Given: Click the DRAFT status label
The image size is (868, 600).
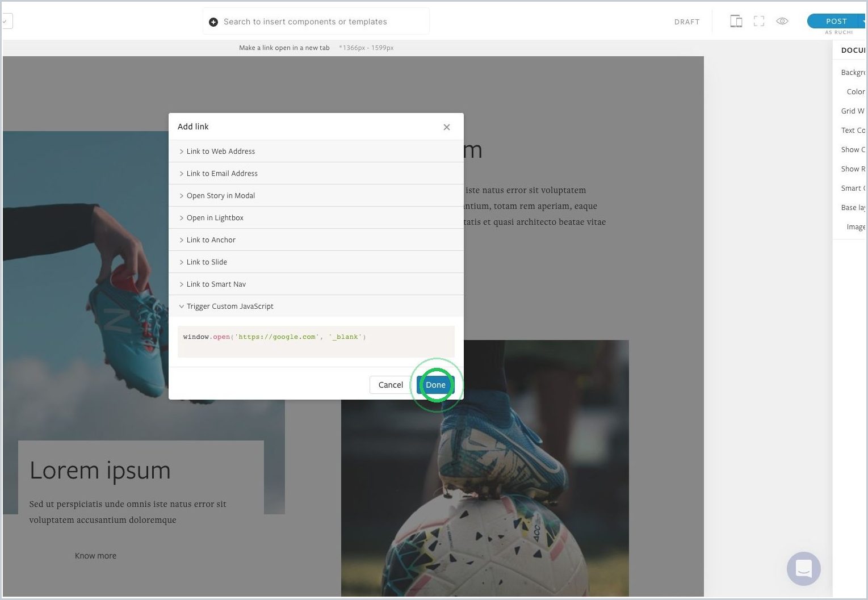Looking at the screenshot, I should point(687,22).
